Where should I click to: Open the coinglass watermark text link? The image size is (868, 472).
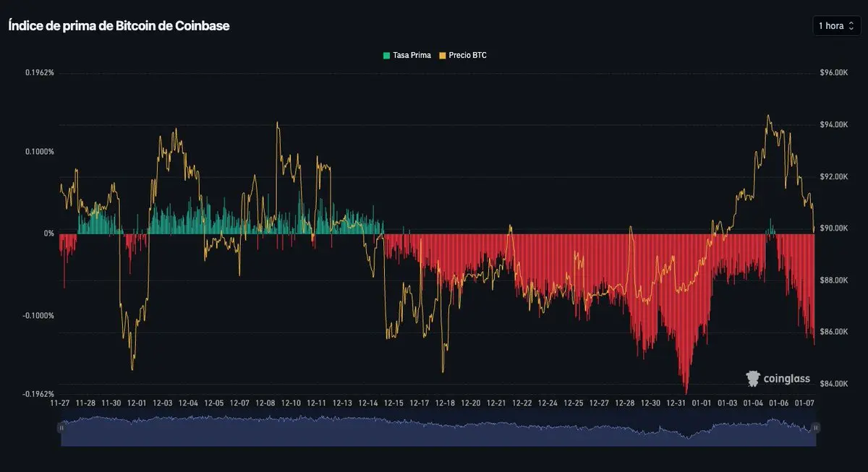click(x=788, y=379)
